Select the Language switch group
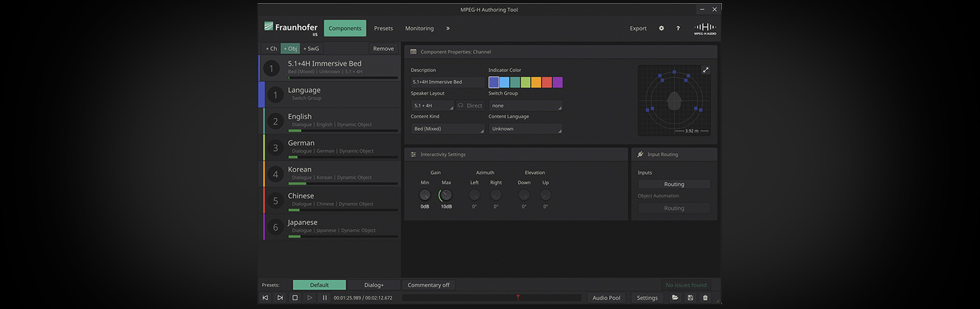The width and height of the screenshot is (980, 309). point(329,94)
